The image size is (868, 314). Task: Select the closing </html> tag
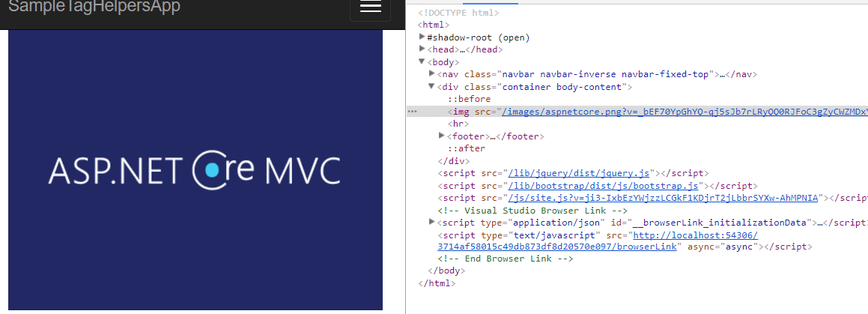tap(437, 283)
